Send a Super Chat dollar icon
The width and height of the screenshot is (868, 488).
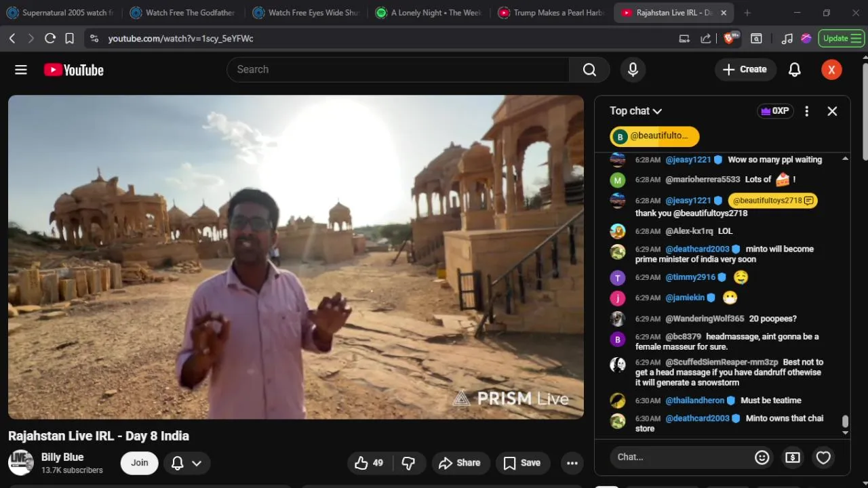(792, 457)
